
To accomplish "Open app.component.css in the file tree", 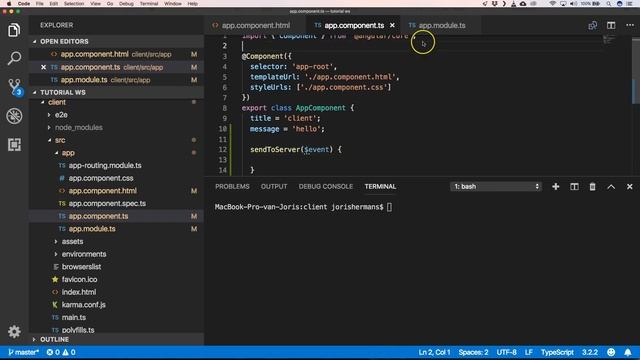I will pos(101,178).
